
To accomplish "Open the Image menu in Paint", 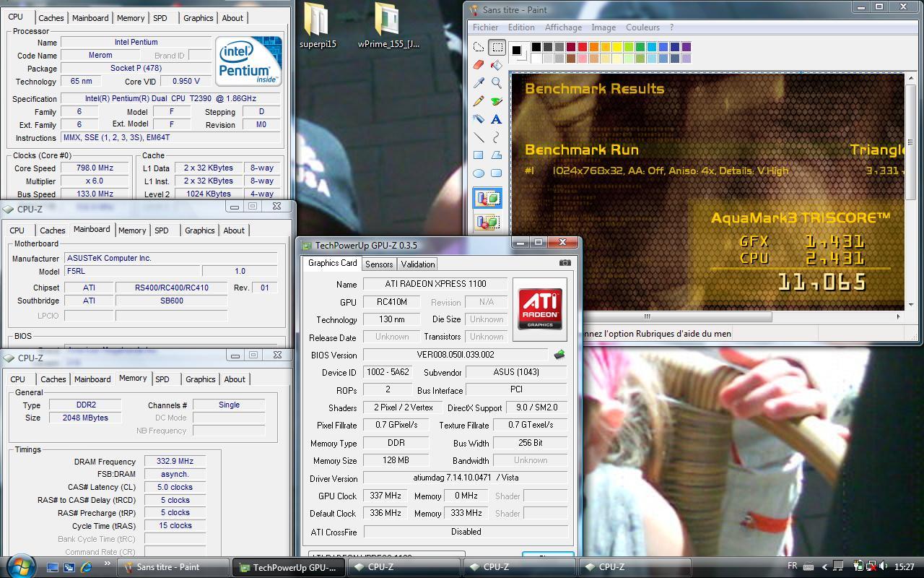I will 603,27.
